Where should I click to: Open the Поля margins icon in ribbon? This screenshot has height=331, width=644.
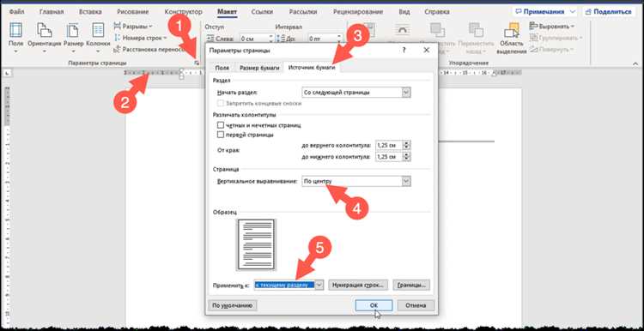click(x=15, y=30)
